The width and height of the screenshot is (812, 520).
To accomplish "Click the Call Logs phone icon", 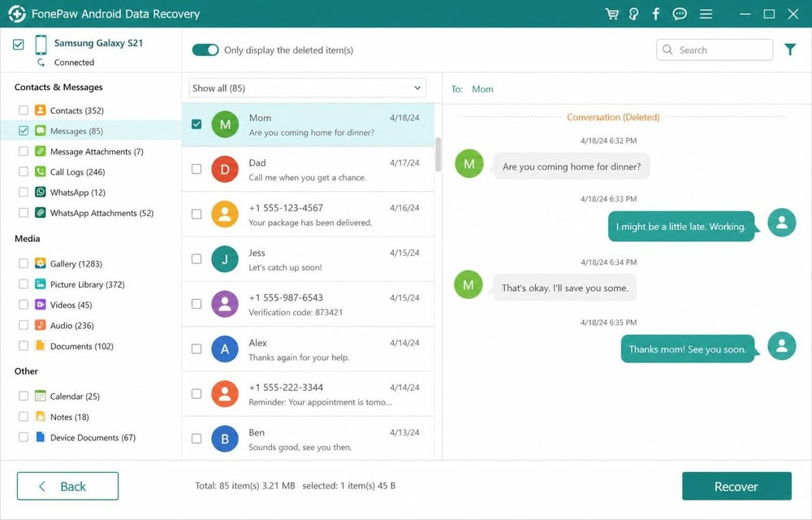I will (x=41, y=171).
